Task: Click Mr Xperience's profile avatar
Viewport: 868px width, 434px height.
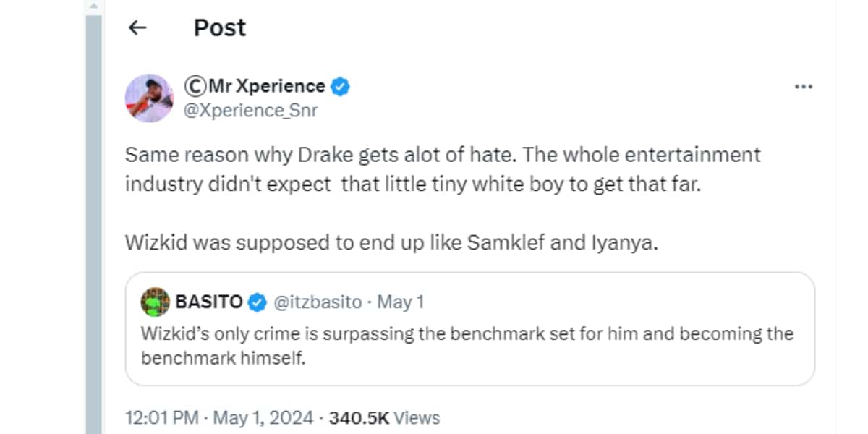Action: point(150,98)
